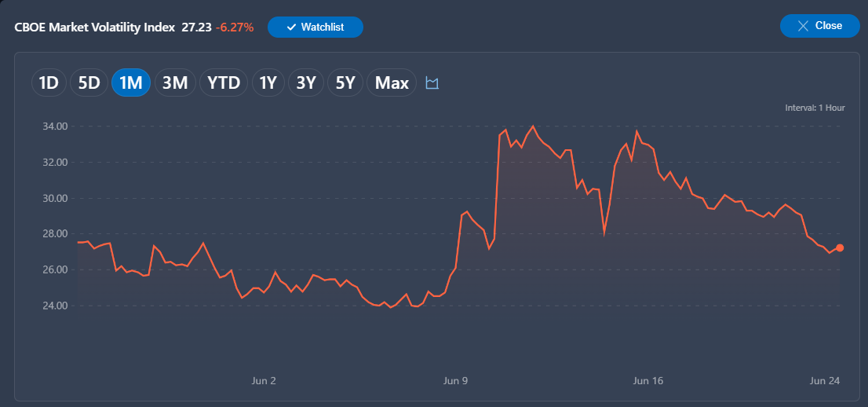Screen dimensions: 868x407
Task: Switch chart type with the area chart icon
Action: 432,83
